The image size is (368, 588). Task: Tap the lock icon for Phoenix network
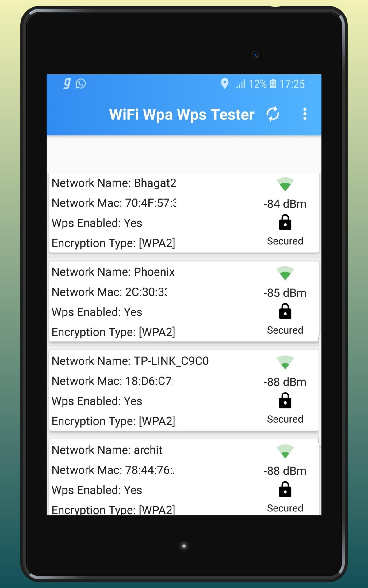[285, 311]
